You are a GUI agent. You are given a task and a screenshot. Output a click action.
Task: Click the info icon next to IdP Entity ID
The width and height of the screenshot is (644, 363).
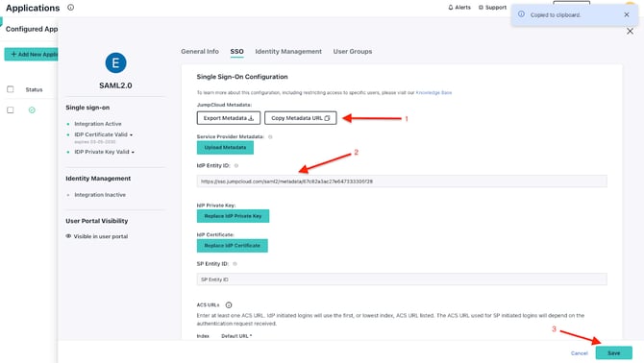[x=236, y=166]
